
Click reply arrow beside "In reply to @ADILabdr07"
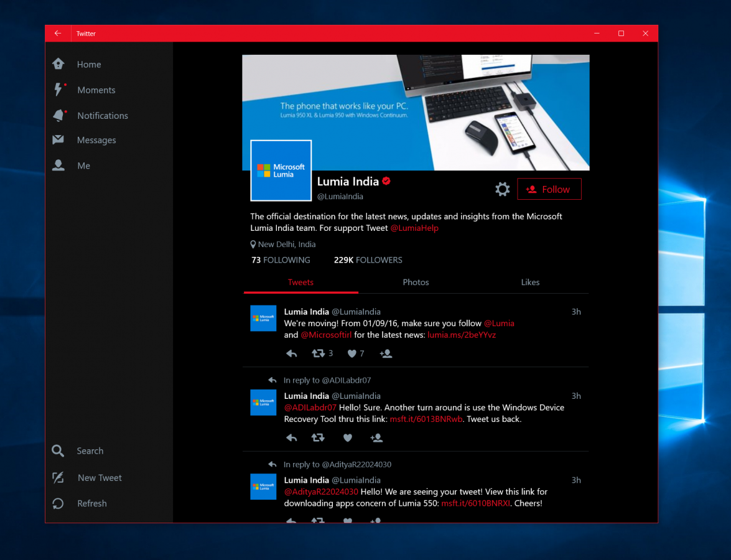[x=272, y=380]
